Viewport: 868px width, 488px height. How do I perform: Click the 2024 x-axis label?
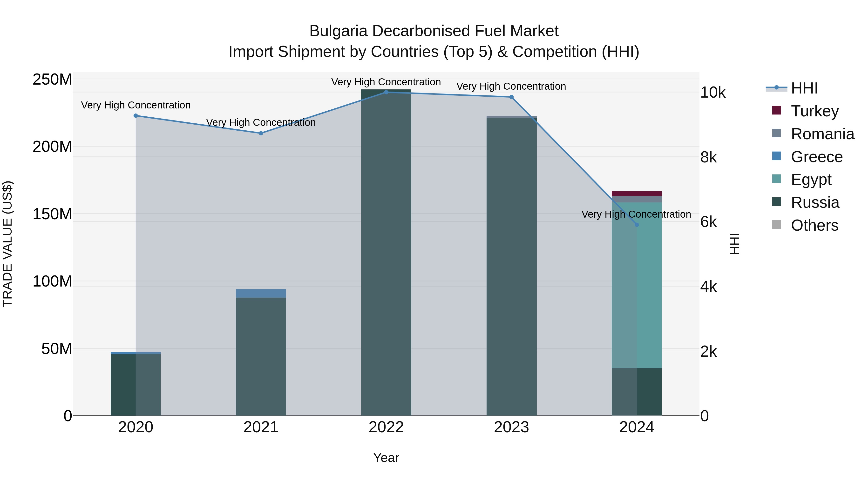tap(637, 427)
